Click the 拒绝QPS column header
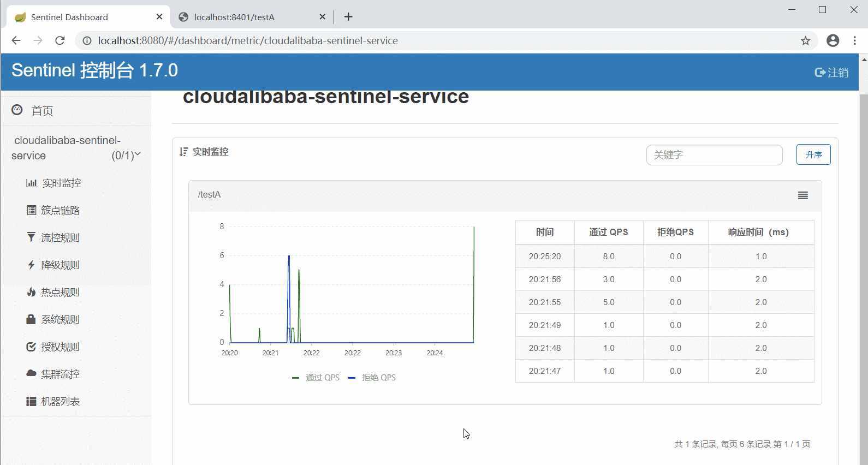 [675, 232]
